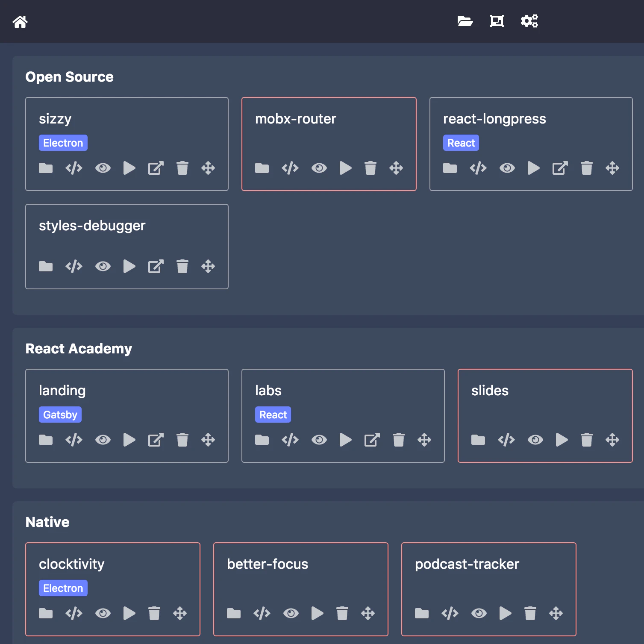
Task: Open labs external link icon
Action: click(x=372, y=440)
